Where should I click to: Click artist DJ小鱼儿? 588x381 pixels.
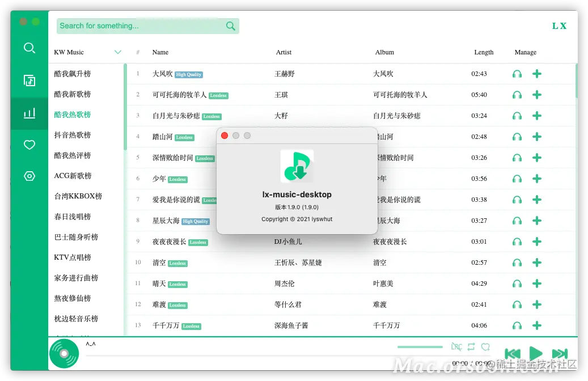(288, 242)
